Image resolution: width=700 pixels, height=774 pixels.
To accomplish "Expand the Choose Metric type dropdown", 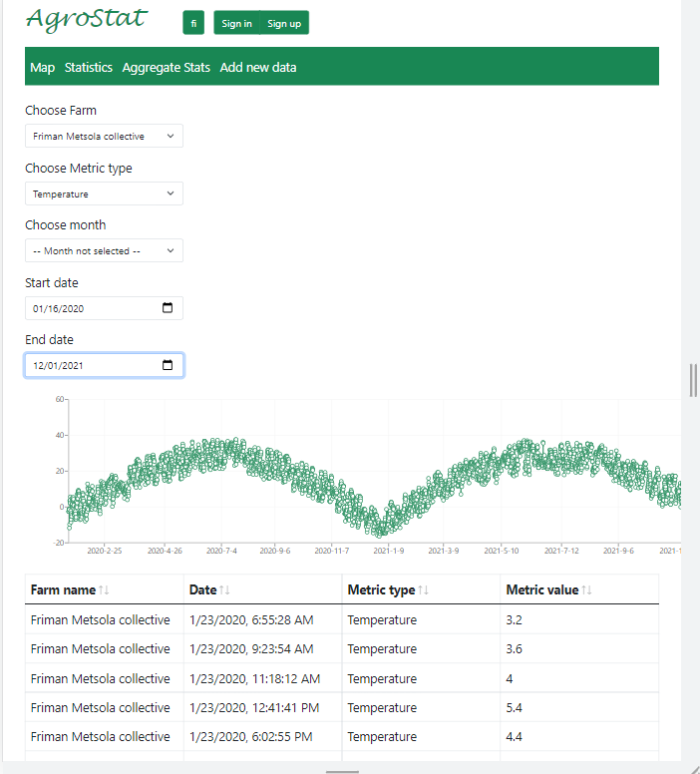I will click(104, 193).
